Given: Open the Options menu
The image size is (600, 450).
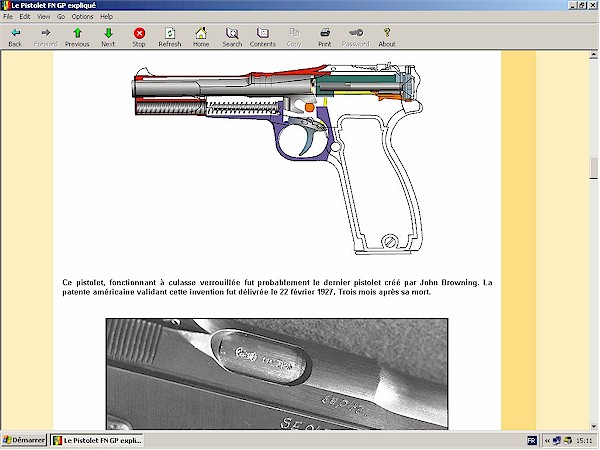Looking at the screenshot, I should click(x=82, y=16).
